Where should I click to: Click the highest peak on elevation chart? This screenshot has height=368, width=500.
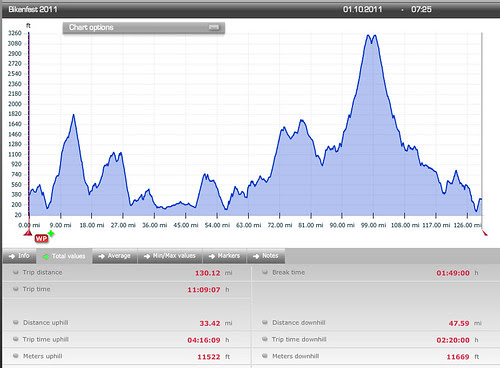(x=368, y=35)
